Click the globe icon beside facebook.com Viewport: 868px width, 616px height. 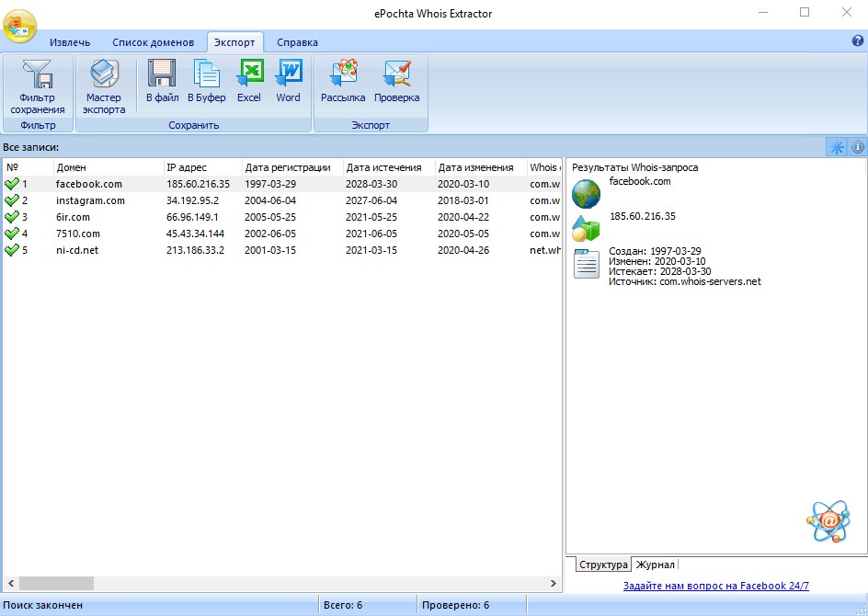pyautogui.click(x=587, y=194)
